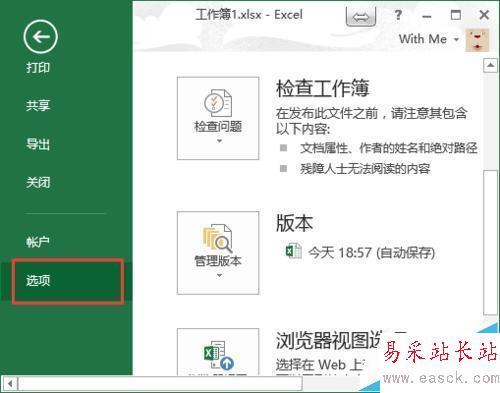The image size is (500, 393).
Task: Open the With Me account dropdown
Action: pyautogui.click(x=429, y=39)
